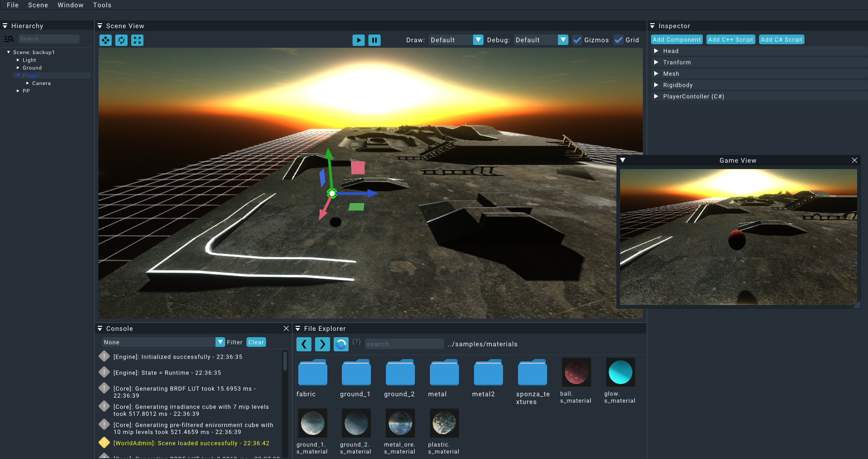Select the scale gizmo tool
Viewport: 868px width, 459px height.
click(137, 40)
